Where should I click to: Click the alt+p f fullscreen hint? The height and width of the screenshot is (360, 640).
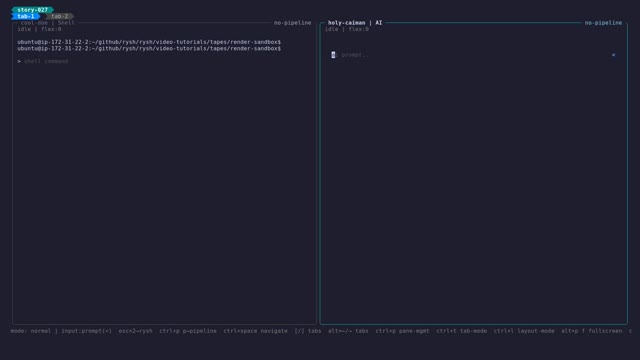point(591,331)
